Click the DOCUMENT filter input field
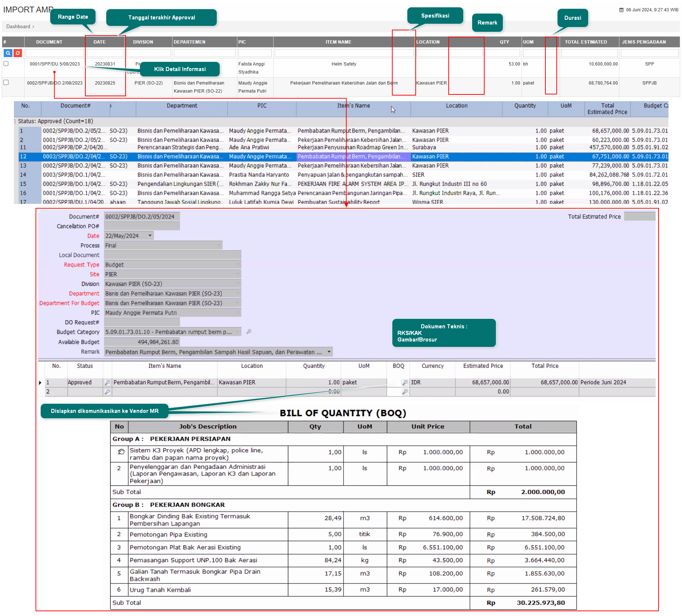 [x=55, y=53]
